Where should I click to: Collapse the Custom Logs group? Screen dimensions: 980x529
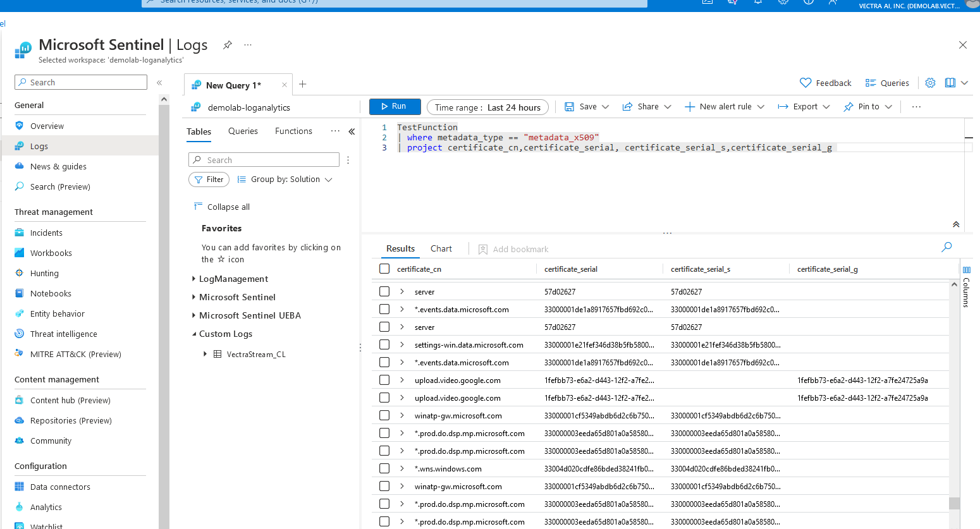pyautogui.click(x=193, y=334)
